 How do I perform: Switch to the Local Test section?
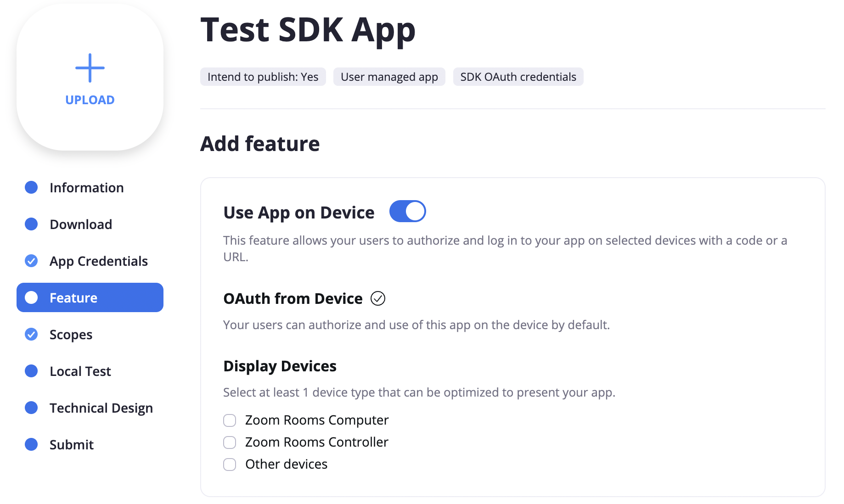(x=80, y=371)
